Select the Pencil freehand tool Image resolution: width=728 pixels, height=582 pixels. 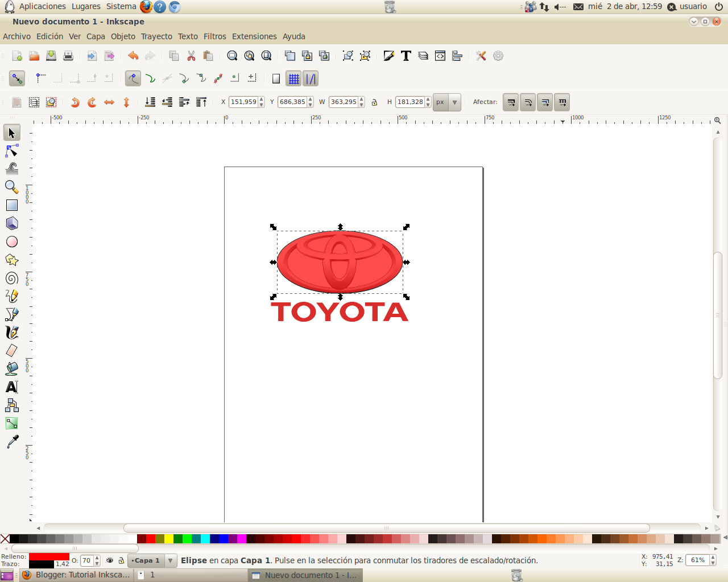pyautogui.click(x=11, y=296)
